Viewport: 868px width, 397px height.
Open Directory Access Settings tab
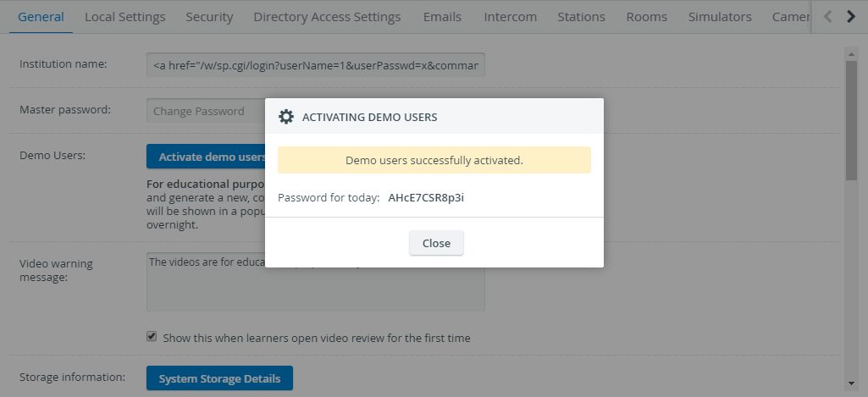(327, 17)
